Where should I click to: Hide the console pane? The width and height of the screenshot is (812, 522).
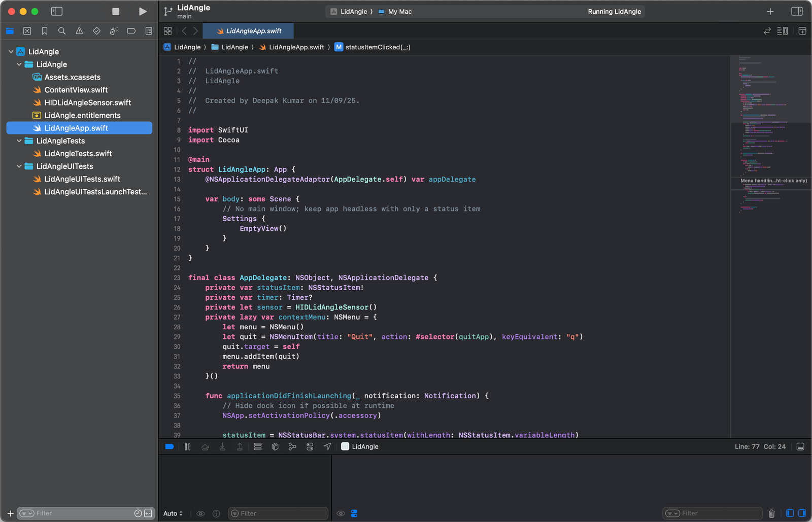[802, 513]
